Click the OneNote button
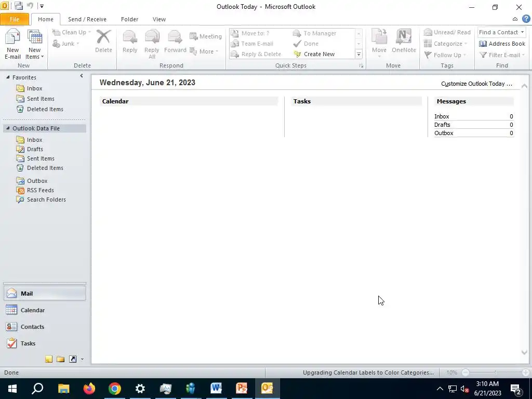 (404, 42)
